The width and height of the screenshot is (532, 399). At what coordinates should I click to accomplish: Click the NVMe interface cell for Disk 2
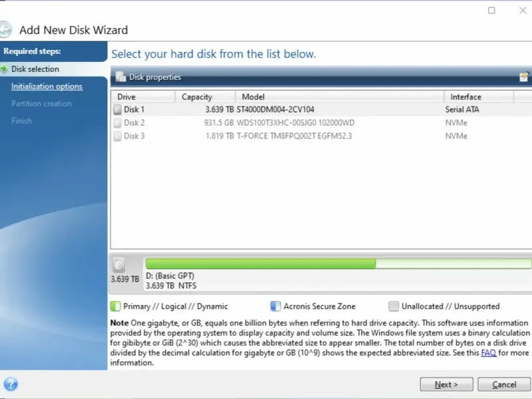456,122
